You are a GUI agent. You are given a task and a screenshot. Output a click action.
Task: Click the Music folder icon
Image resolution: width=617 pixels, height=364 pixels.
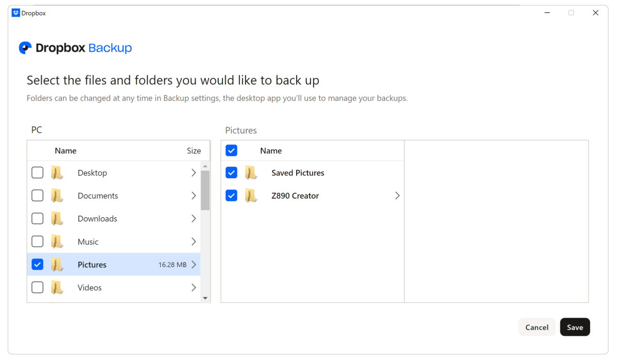(57, 241)
